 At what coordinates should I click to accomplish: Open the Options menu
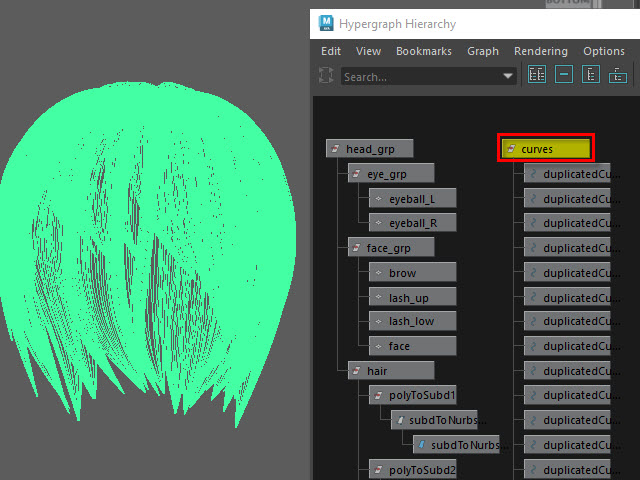(x=604, y=51)
